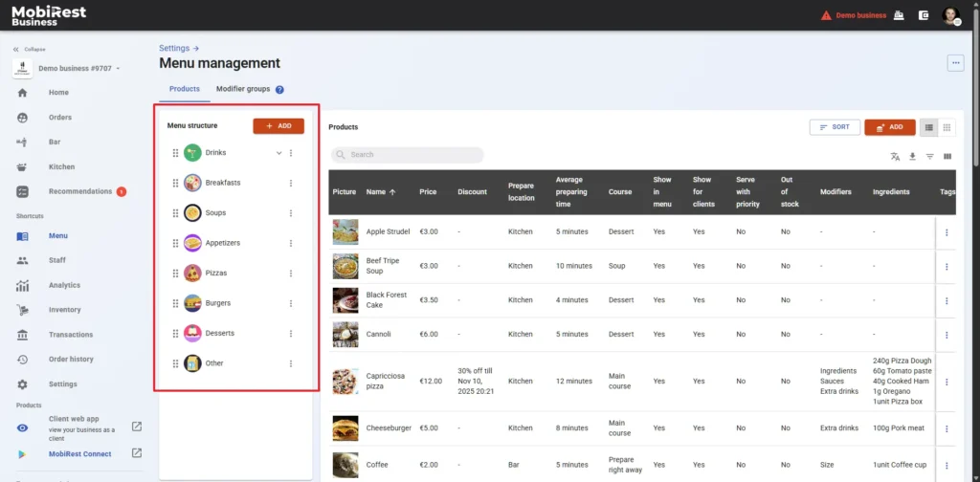This screenshot has height=482, width=980.
Task: Open Inventory in the sidebar
Action: tap(64, 310)
